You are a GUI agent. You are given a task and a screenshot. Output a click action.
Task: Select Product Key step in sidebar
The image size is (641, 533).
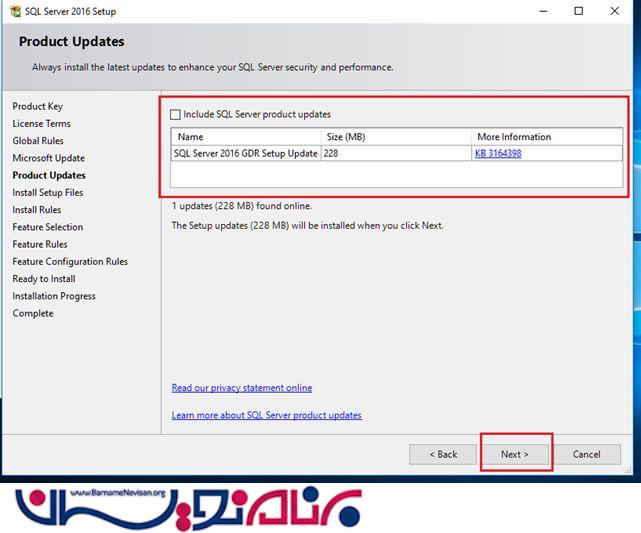click(38, 106)
